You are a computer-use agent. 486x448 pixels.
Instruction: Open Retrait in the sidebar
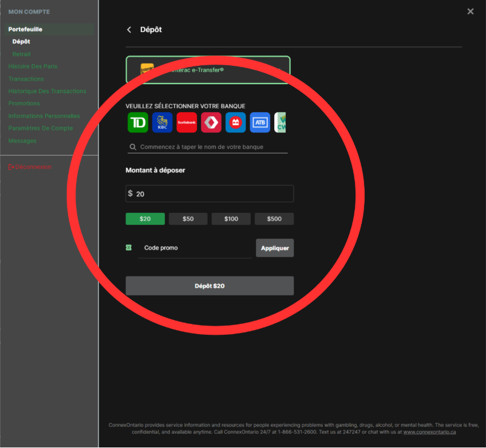(22, 54)
